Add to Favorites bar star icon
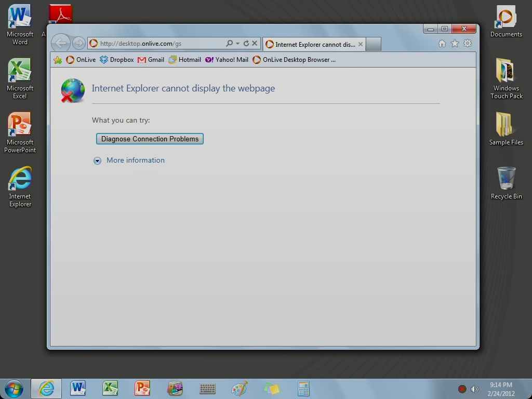This screenshot has height=399, width=532. pyautogui.click(x=58, y=60)
